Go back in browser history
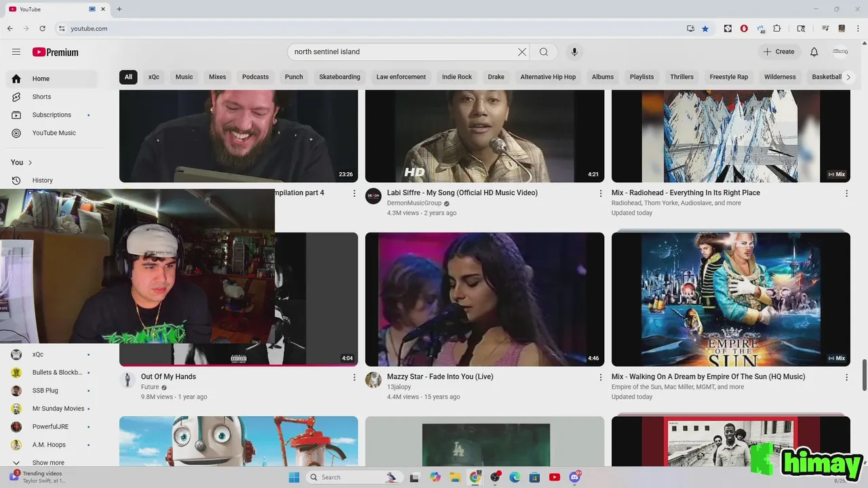 tap(10, 28)
